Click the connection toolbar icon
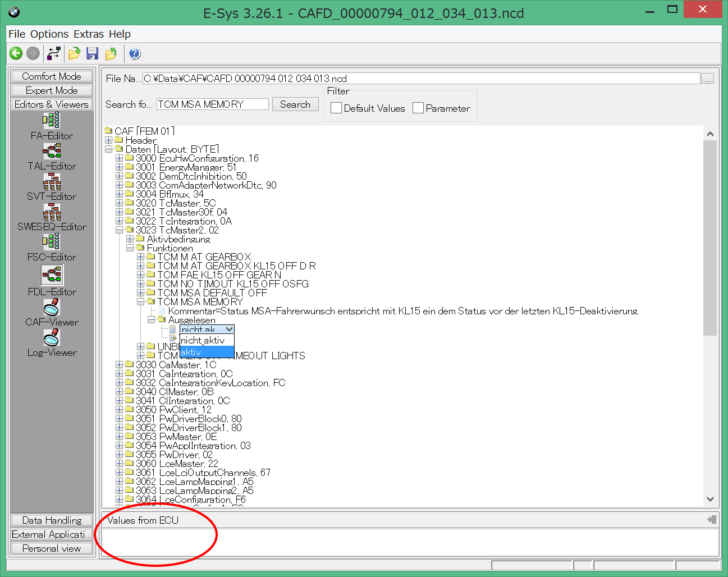This screenshot has width=728, height=577. click(x=54, y=53)
